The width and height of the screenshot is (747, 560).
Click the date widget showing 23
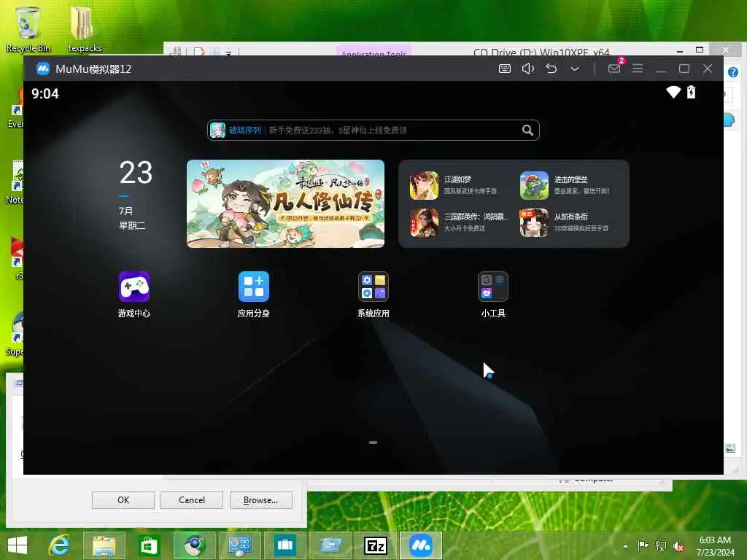[x=136, y=195]
